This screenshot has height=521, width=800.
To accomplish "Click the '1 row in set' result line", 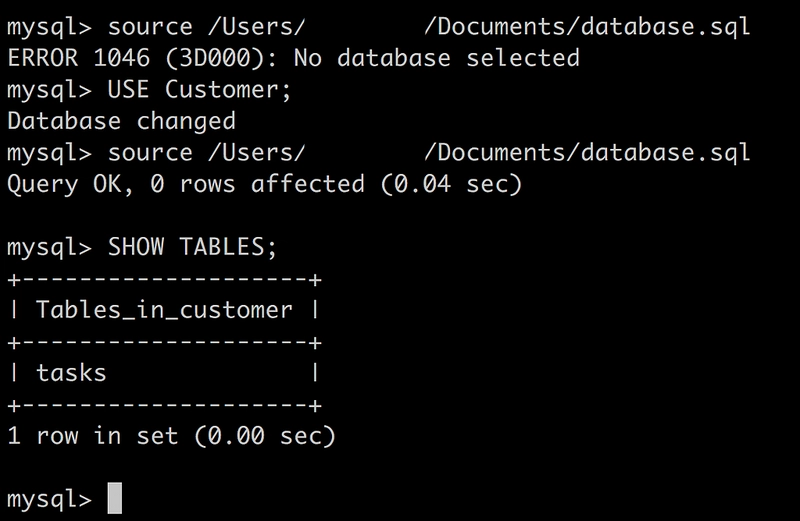I will pos(171,436).
